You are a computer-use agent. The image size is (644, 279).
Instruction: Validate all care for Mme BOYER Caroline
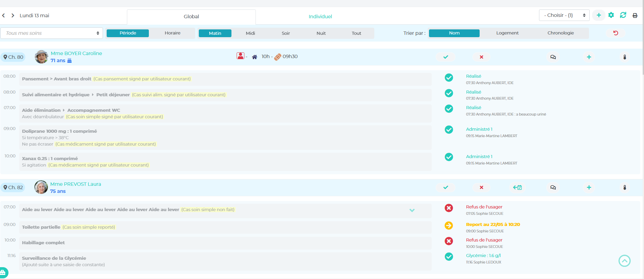(x=446, y=57)
